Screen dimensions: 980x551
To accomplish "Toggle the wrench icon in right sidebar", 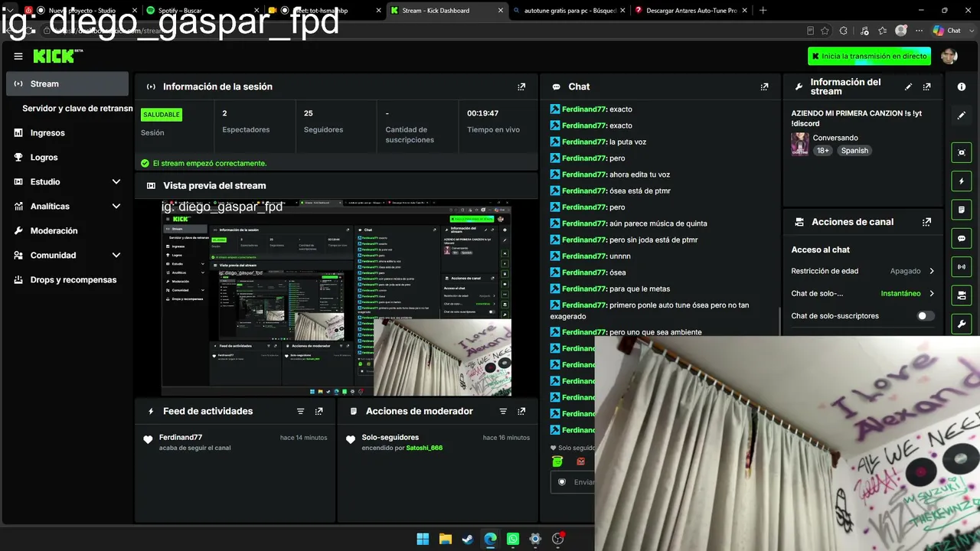I will tap(962, 323).
